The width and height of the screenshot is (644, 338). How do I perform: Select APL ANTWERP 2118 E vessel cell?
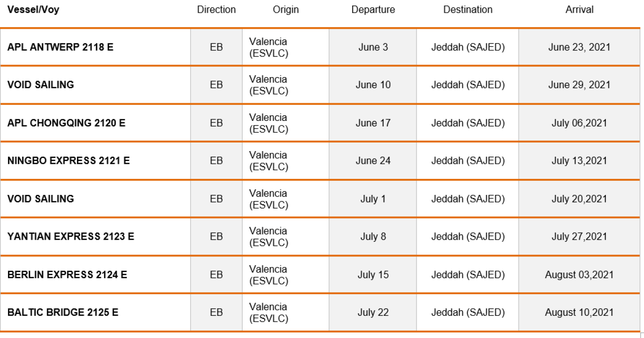point(95,47)
